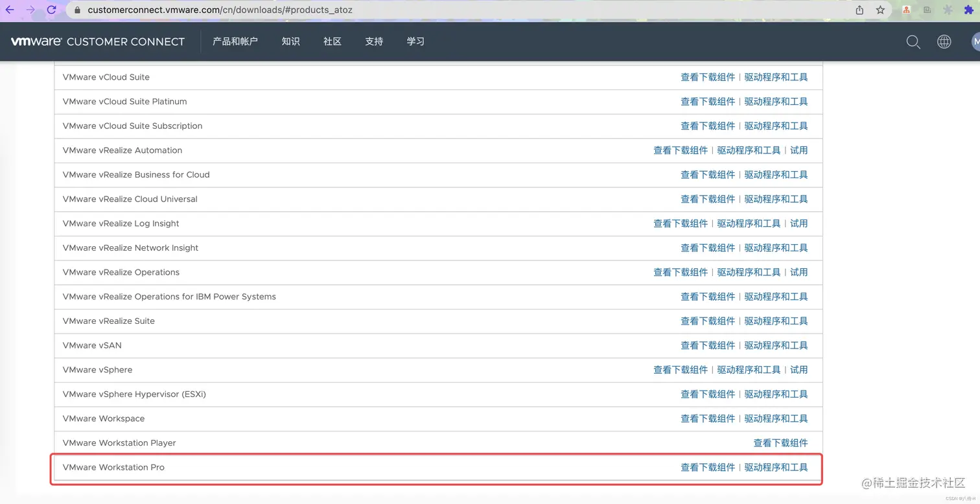The width and height of the screenshot is (980, 504).
Task: Select the VMware Workspace product name
Action: [104, 418]
